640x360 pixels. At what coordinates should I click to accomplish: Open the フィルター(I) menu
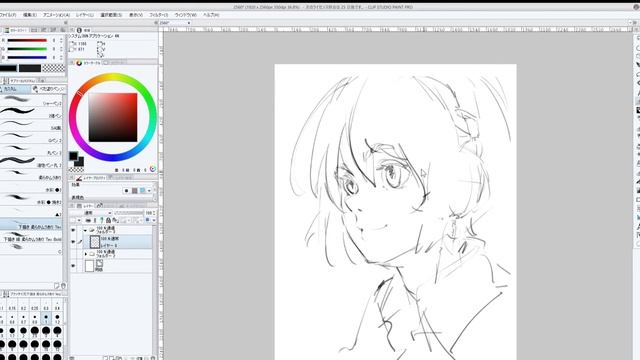pos(158,15)
